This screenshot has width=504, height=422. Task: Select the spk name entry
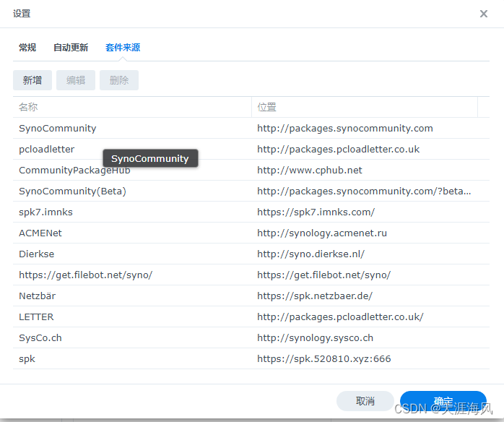[x=27, y=359]
